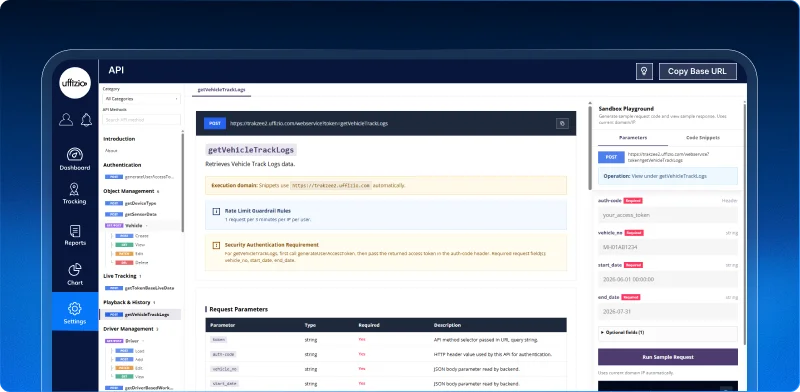Click the getVehicleTrackLogs code heading
The image size is (800, 392).
251,150
